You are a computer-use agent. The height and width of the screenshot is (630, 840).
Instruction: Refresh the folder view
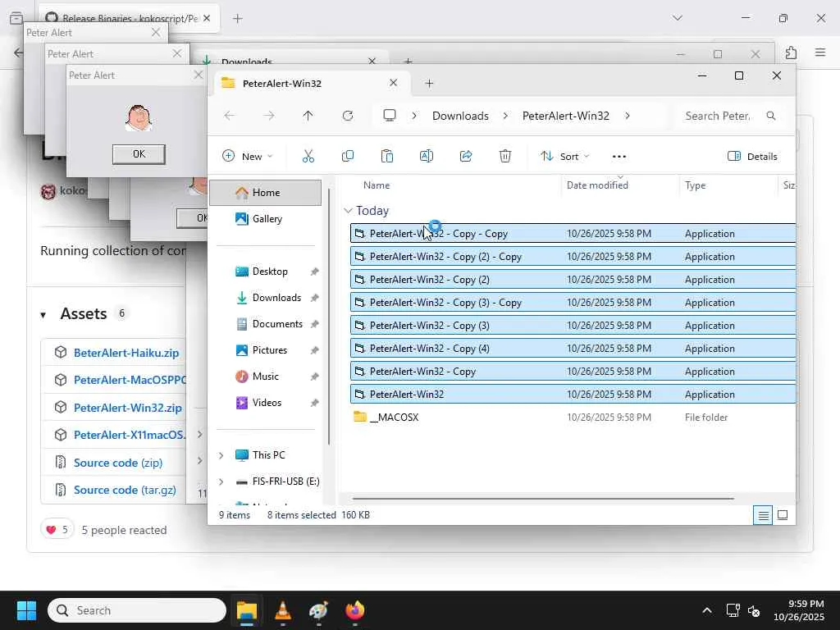pyautogui.click(x=348, y=116)
